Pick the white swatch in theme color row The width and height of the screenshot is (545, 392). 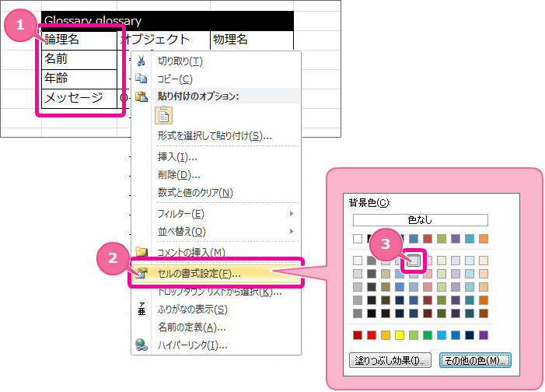pos(358,239)
